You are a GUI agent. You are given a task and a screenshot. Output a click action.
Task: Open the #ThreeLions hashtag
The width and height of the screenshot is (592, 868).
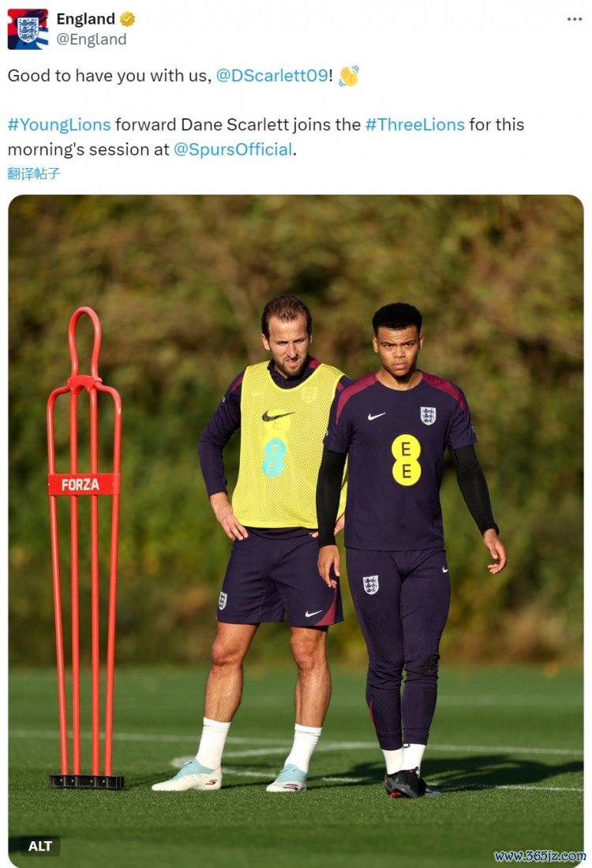click(x=414, y=125)
